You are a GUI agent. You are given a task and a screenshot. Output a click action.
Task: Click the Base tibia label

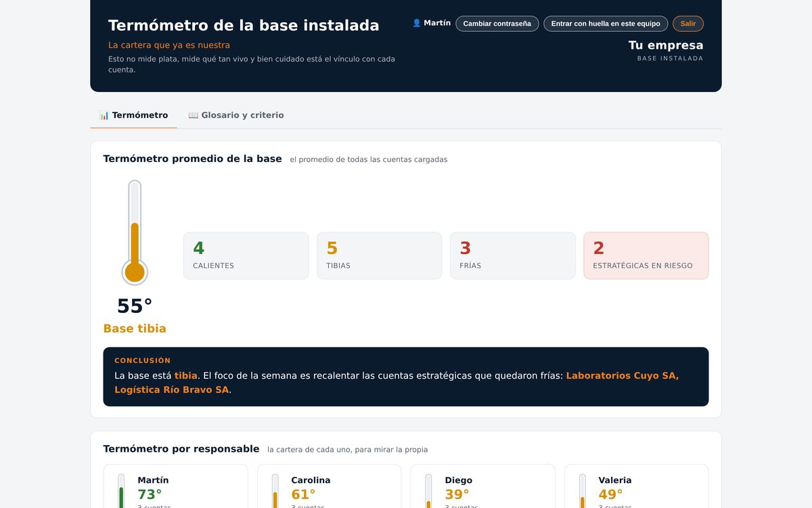(135, 329)
